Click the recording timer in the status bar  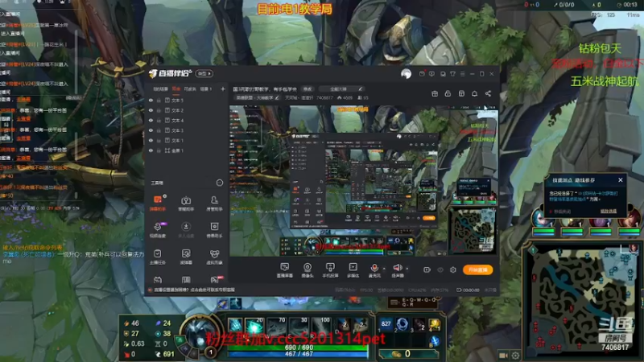click(469, 290)
